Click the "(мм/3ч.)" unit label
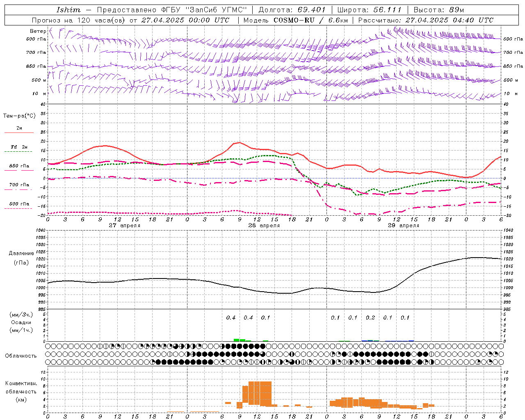This screenshot has height=420, width=525. point(21,315)
